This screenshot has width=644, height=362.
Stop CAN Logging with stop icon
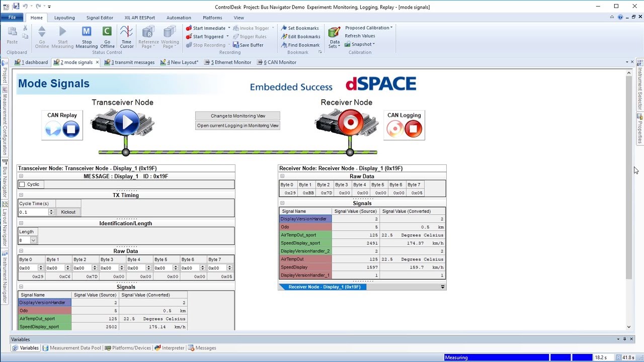[x=413, y=129]
